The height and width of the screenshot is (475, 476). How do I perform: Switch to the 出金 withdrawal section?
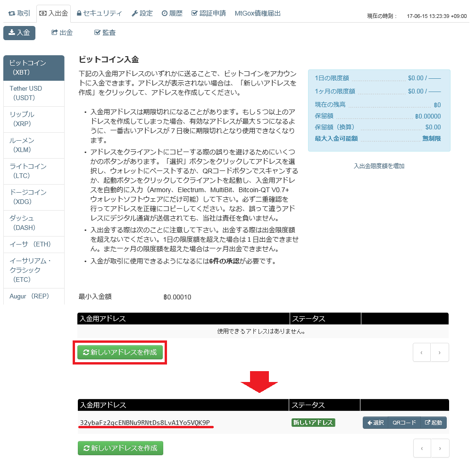click(62, 33)
